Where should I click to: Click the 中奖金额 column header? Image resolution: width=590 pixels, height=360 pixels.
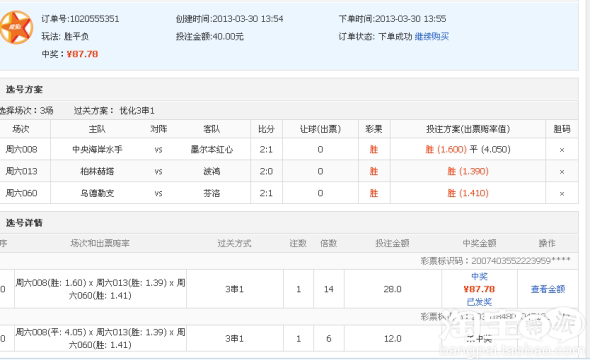click(479, 243)
